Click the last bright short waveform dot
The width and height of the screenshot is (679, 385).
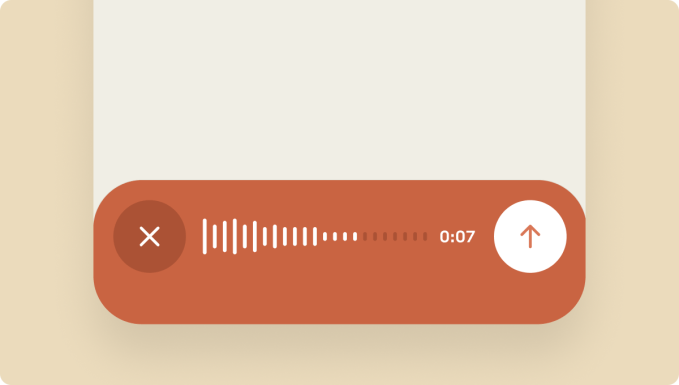tap(355, 236)
